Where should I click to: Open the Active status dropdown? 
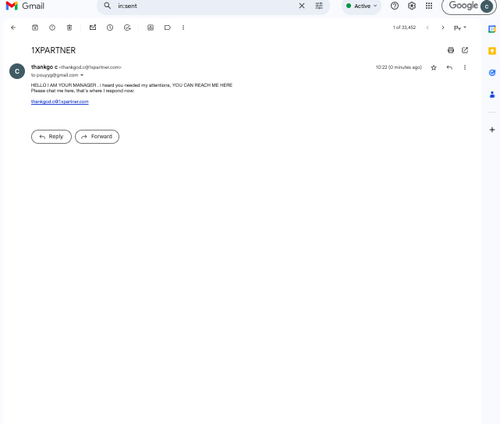coord(361,6)
